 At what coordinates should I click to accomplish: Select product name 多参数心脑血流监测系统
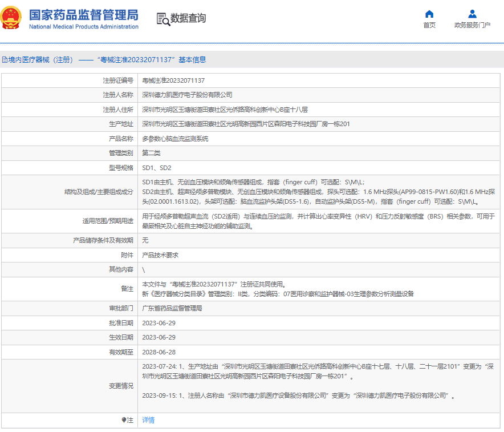[175, 139]
